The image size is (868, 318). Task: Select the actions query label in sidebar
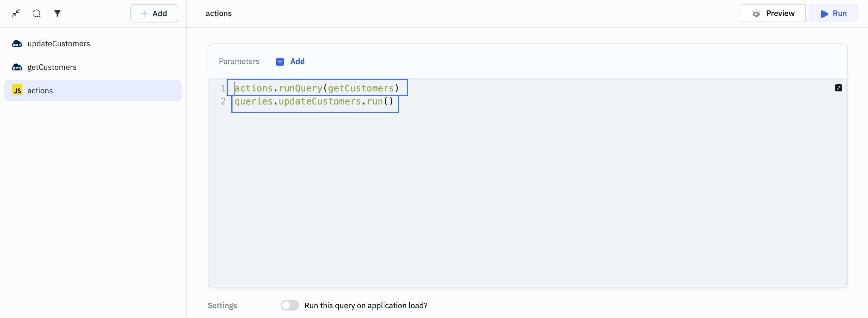[x=40, y=91]
